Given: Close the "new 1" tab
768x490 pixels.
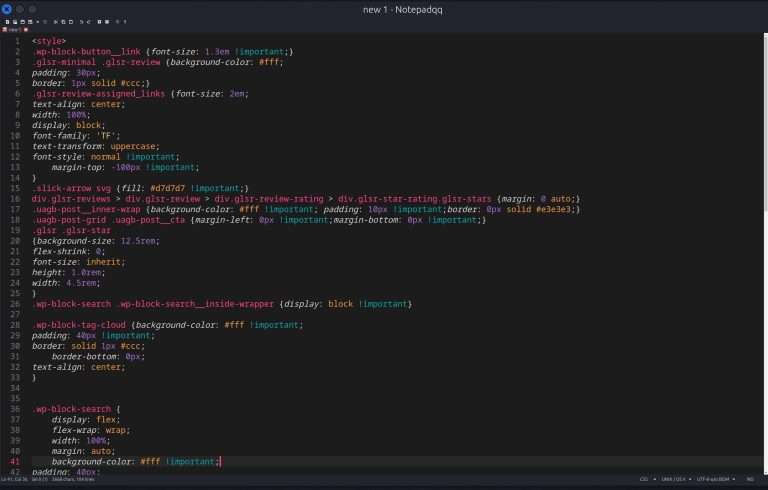Looking at the screenshot, I should coord(26,29).
